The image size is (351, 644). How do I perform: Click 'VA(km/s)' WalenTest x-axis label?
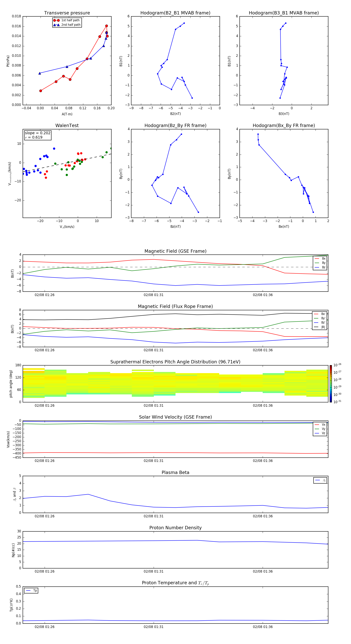[x=67, y=227]
